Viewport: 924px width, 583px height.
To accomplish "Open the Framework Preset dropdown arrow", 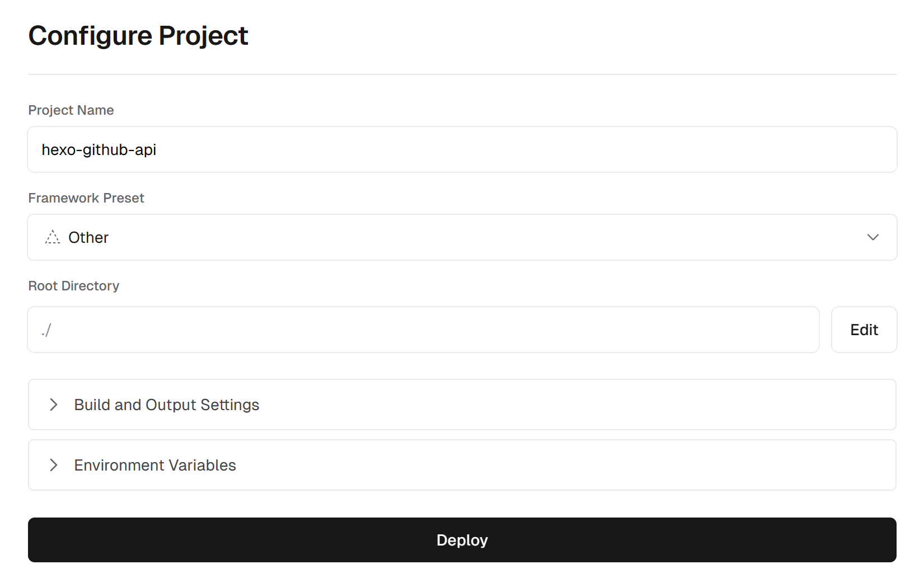I will pos(873,237).
